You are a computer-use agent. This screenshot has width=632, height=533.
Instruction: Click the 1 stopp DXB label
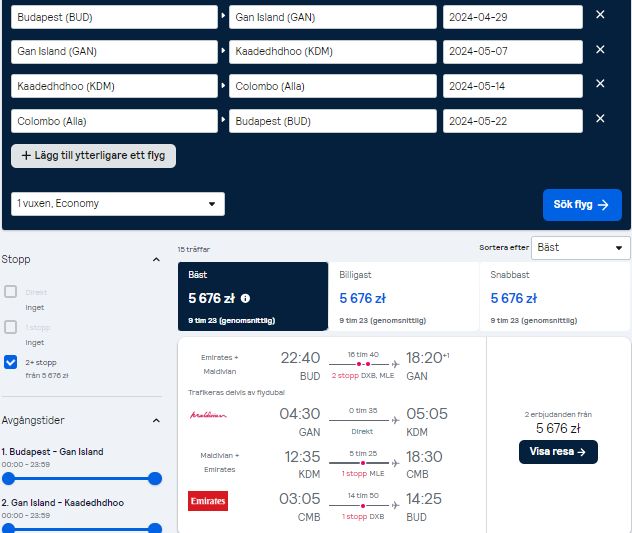(363, 516)
